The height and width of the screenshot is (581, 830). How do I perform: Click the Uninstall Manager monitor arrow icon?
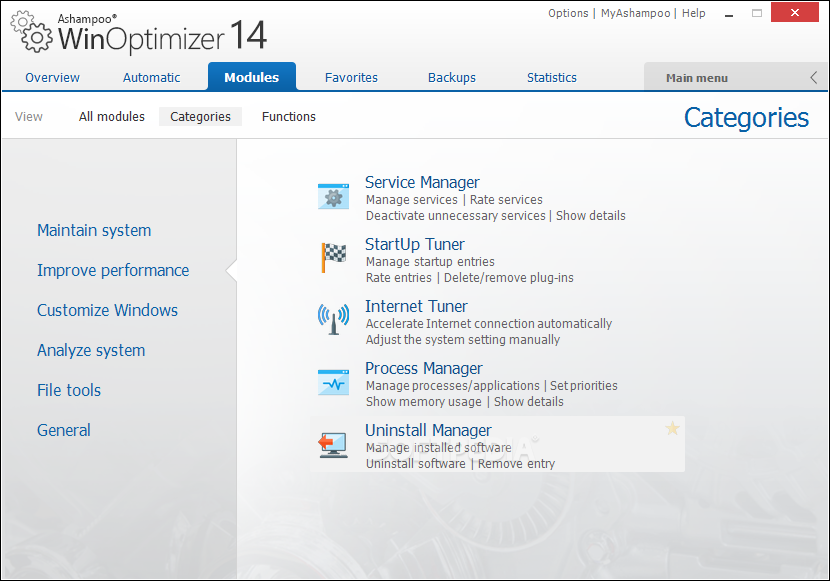click(x=333, y=444)
